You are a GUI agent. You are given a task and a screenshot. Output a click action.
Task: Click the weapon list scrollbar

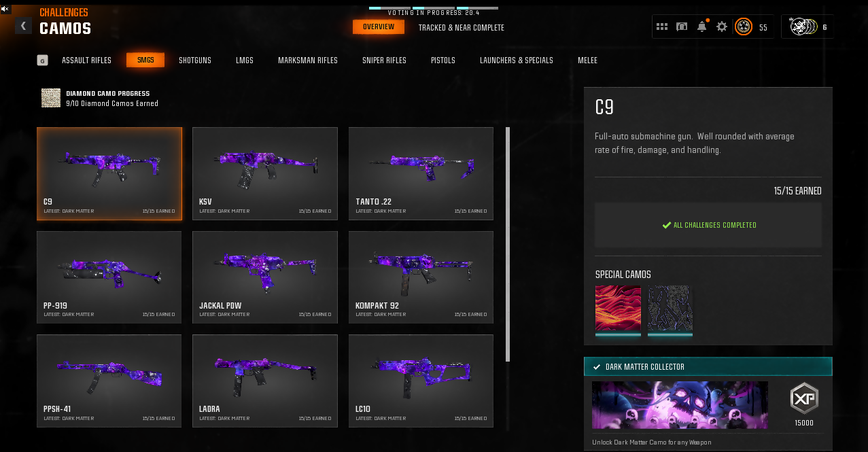(x=507, y=245)
